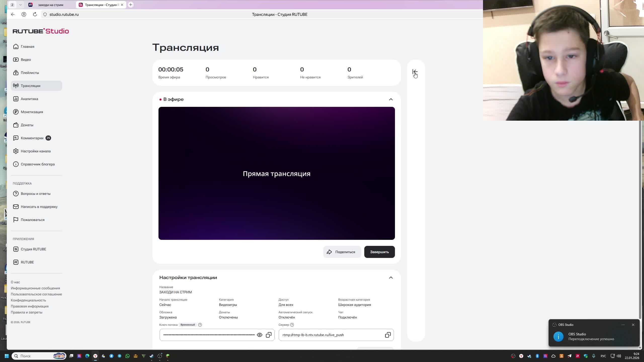Open Справочник блогера from sidebar
The image size is (644, 362).
pyautogui.click(x=37, y=164)
